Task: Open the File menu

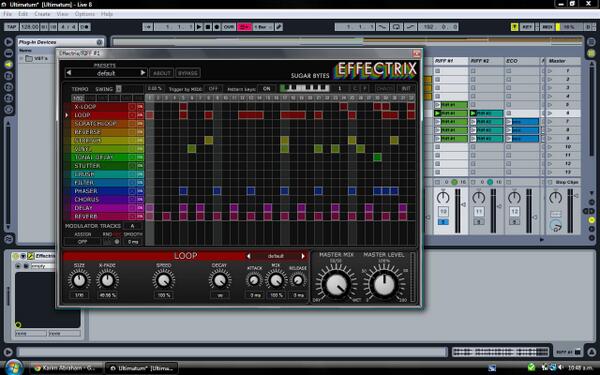Action: point(7,14)
